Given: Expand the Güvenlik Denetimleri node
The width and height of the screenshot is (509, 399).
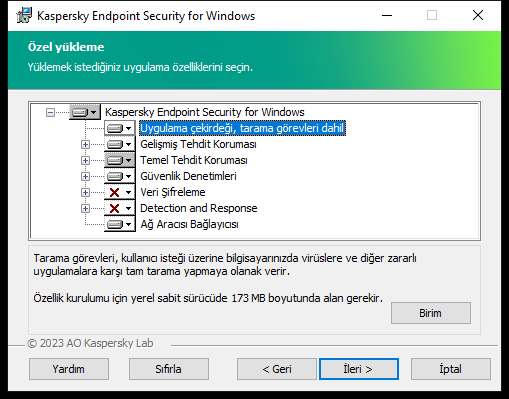Looking at the screenshot, I should (x=85, y=176).
